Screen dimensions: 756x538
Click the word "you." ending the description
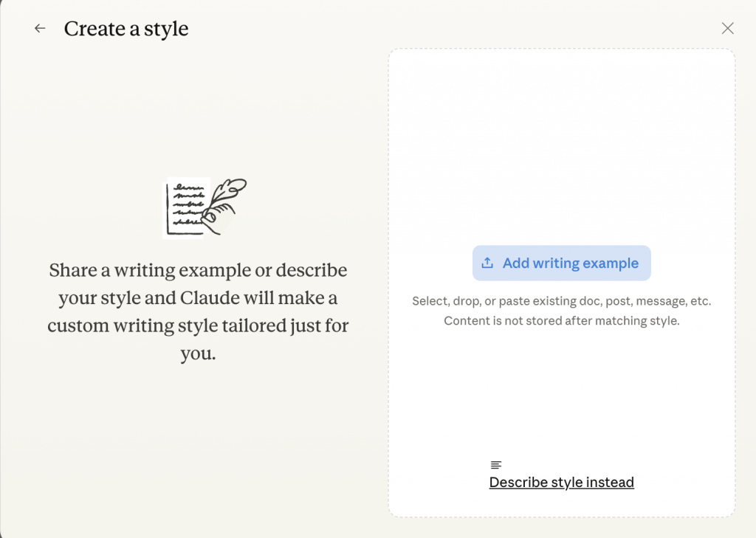[x=198, y=354]
